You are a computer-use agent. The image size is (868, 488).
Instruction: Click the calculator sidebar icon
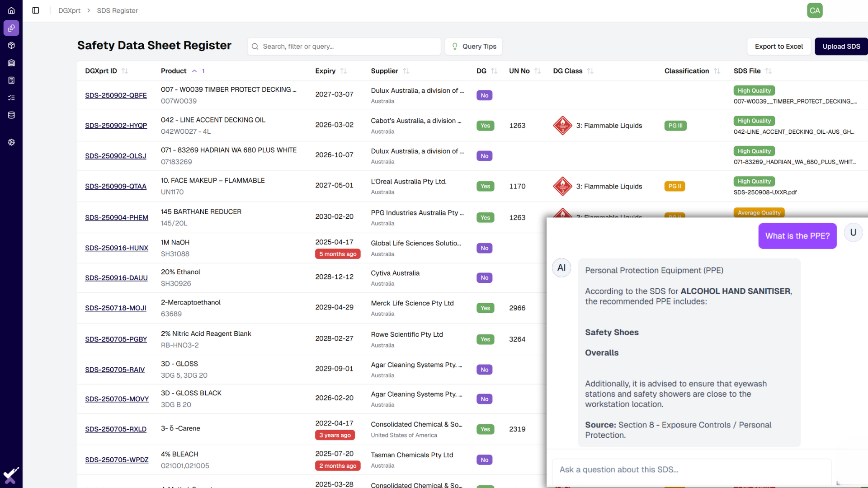tap(11, 80)
